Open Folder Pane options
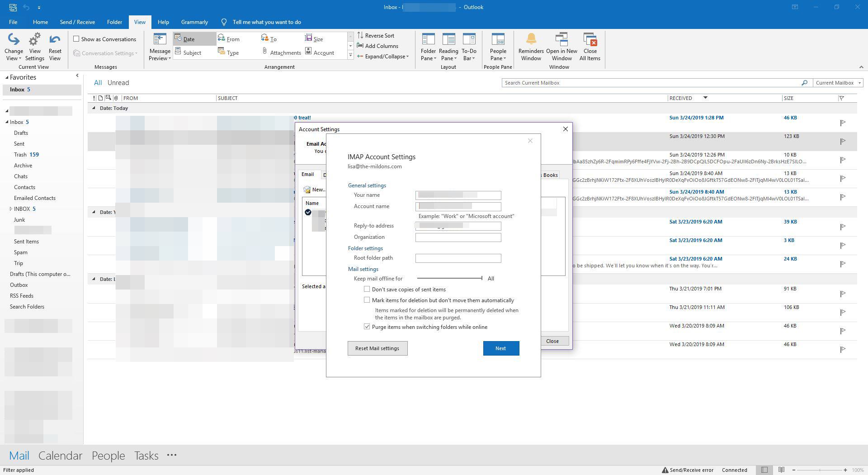The image size is (868, 475). tap(428, 47)
